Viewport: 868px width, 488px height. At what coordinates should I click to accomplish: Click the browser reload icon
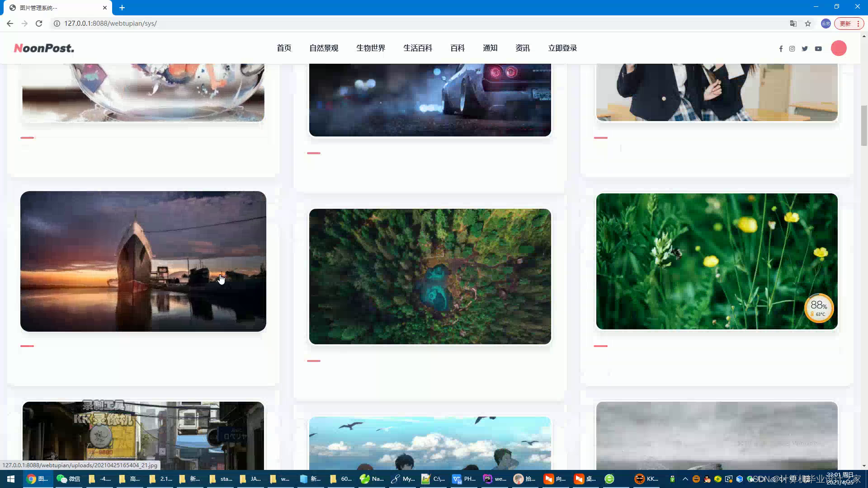39,23
